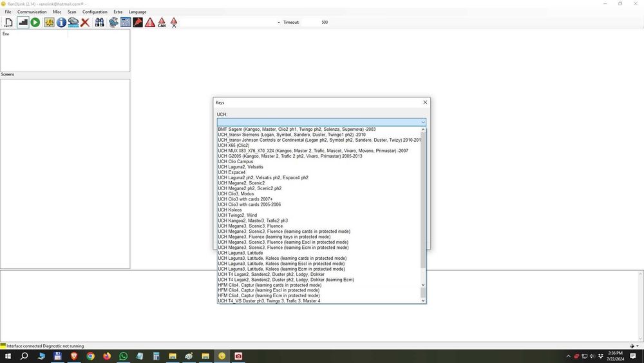Open the Configuration menu
Image resolution: width=644 pixels, height=363 pixels.
click(x=95, y=12)
